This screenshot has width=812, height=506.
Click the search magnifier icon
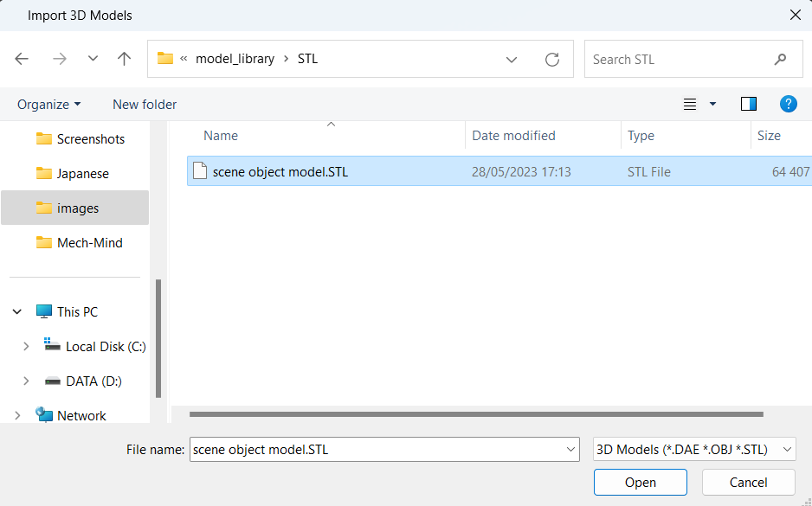[780, 60]
